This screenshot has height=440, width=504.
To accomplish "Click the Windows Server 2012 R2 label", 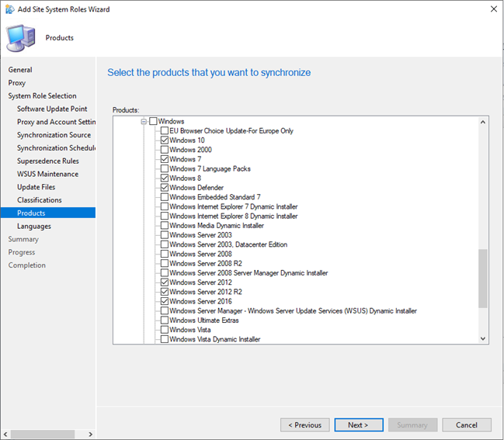I will (x=206, y=292).
